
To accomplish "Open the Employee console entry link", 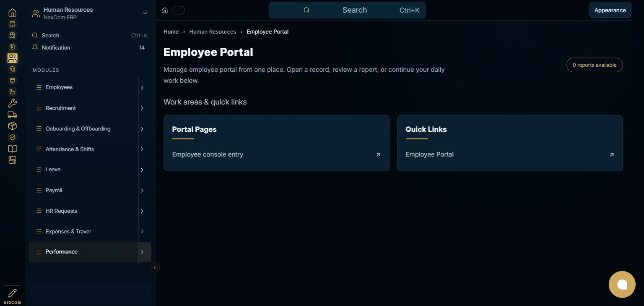I will coord(276,154).
